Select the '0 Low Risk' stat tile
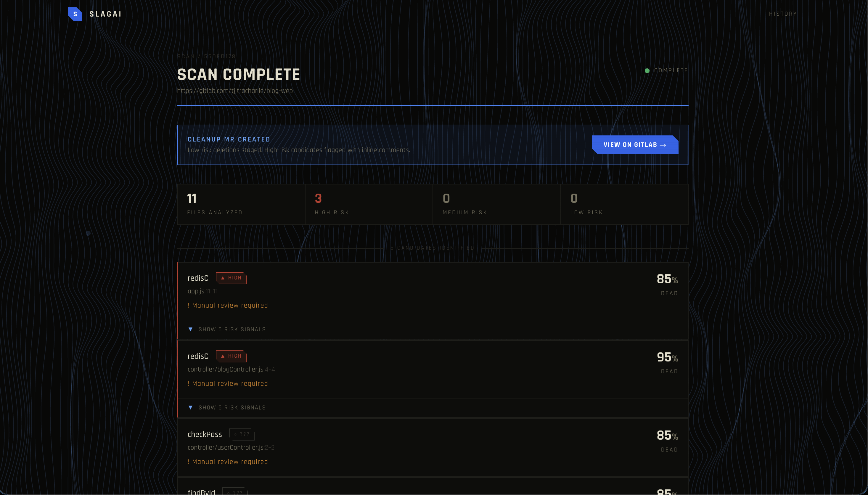 (625, 204)
